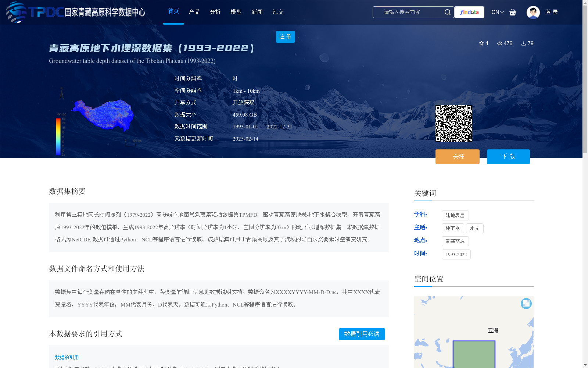
Task: Click the view count eye icon
Action: pyautogui.click(x=499, y=43)
